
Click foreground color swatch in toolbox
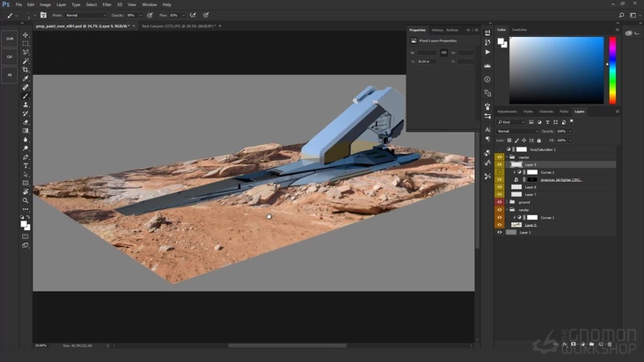24,224
